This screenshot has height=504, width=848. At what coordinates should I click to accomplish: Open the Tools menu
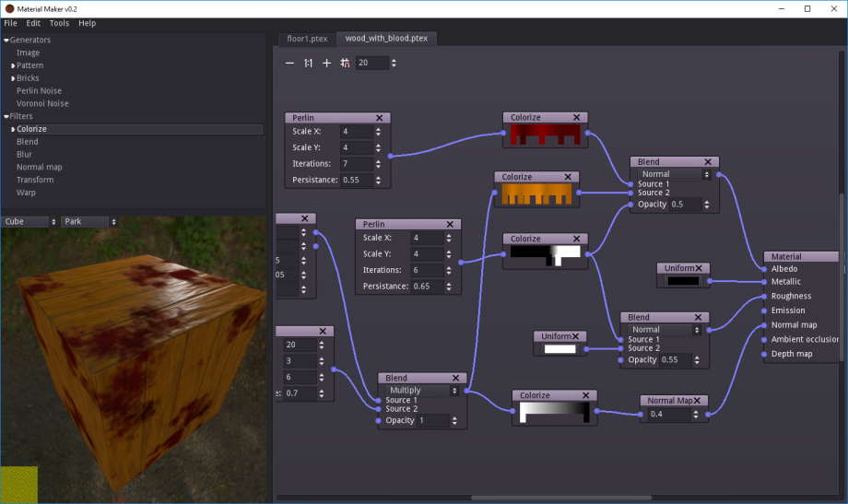click(59, 23)
